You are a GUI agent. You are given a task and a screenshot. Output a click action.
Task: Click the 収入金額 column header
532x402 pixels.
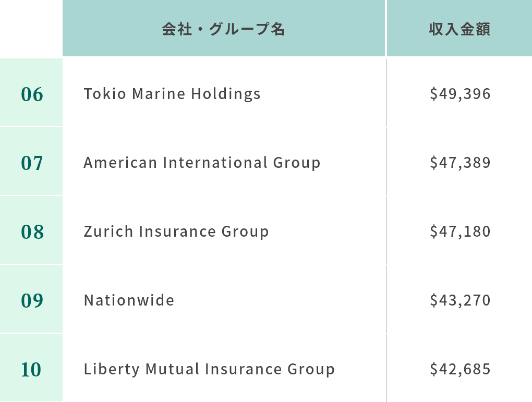point(460,28)
